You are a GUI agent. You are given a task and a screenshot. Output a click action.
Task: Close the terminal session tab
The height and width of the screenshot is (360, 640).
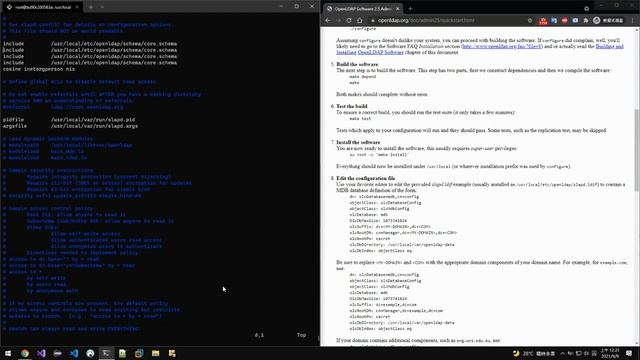tap(77, 7)
